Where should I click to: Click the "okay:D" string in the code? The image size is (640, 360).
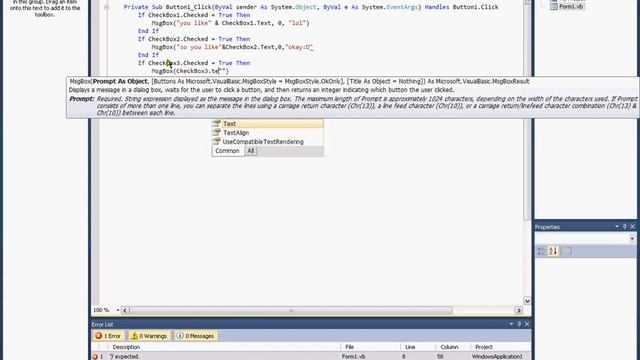point(300,47)
